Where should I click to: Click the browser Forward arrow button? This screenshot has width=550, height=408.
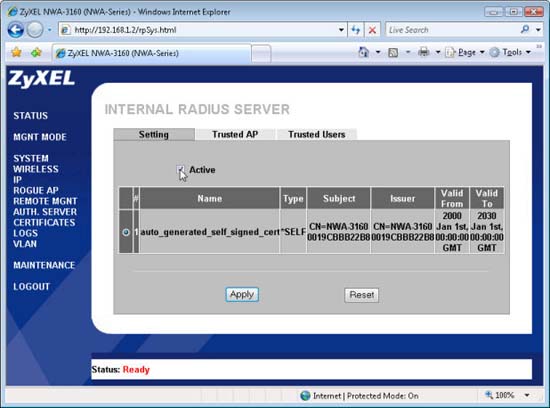35,30
